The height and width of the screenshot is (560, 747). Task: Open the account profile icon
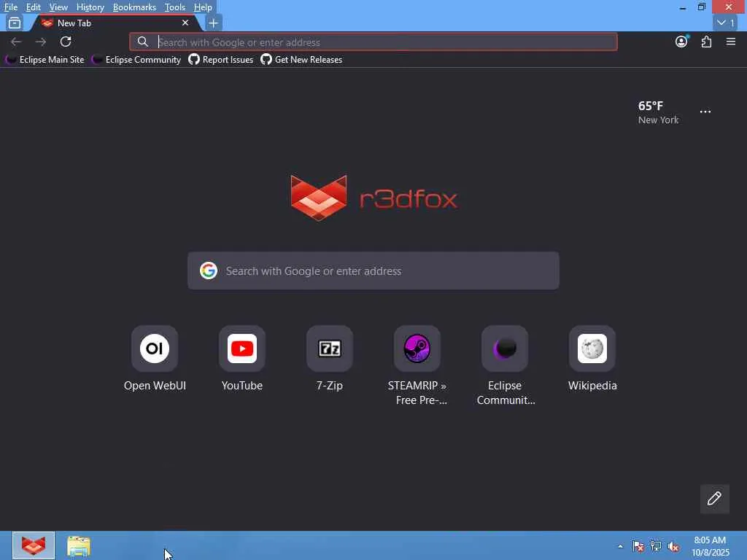click(682, 42)
